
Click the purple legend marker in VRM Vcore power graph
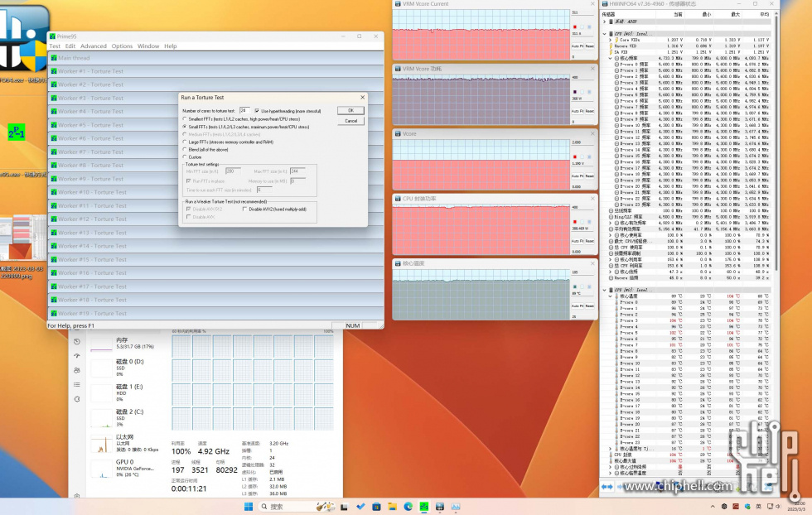pyautogui.click(x=575, y=92)
